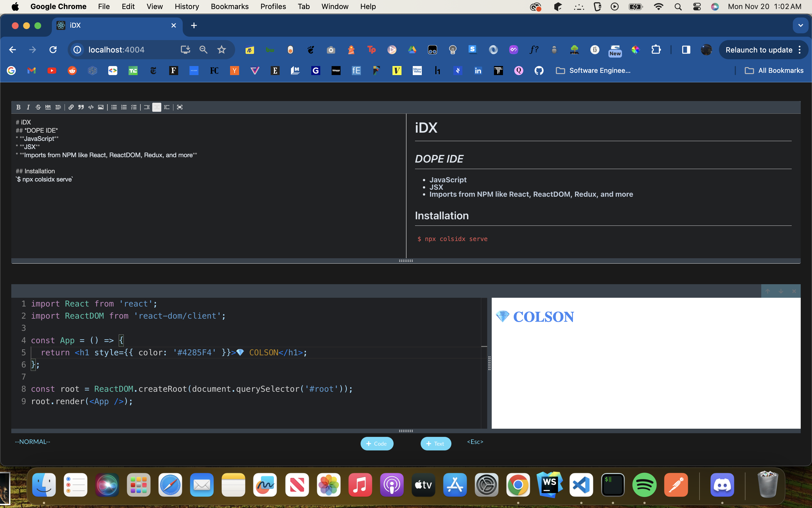Open the Extensions puzzle icon

click(656, 50)
